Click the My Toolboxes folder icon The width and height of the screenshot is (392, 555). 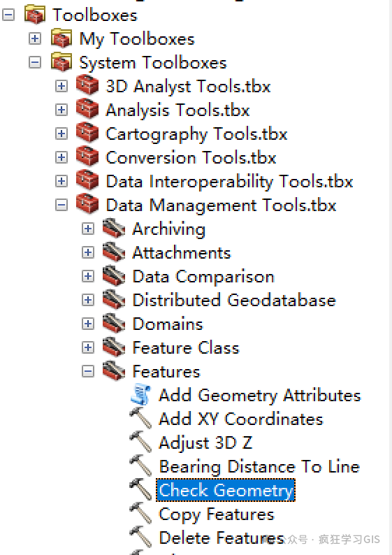[x=61, y=38]
